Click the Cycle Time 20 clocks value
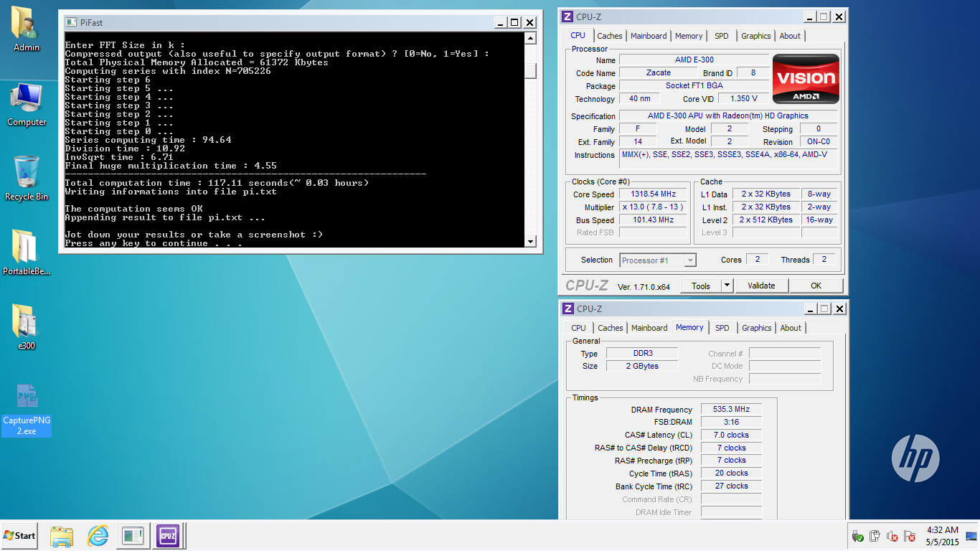The height and width of the screenshot is (551, 980). 731,473
